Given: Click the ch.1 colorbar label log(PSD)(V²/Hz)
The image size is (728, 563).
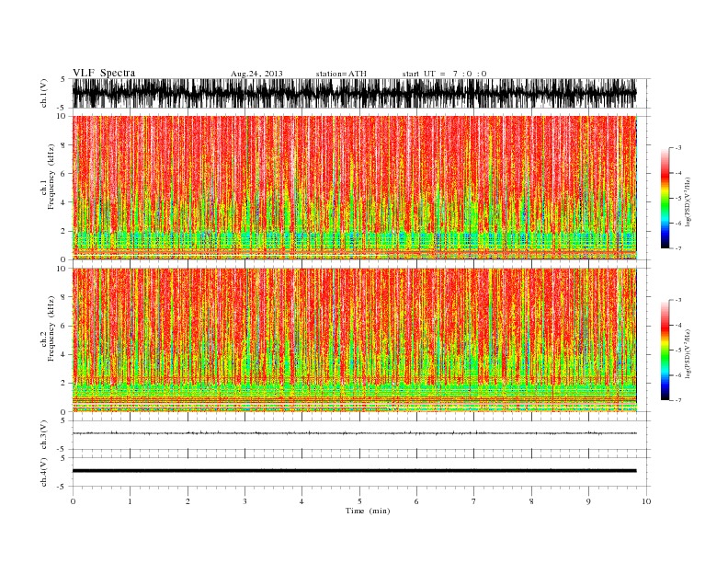Looking at the screenshot, I should [x=688, y=201].
